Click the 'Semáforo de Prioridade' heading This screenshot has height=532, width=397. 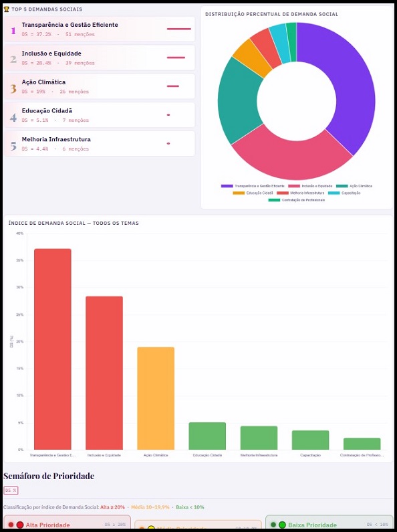[49, 476]
